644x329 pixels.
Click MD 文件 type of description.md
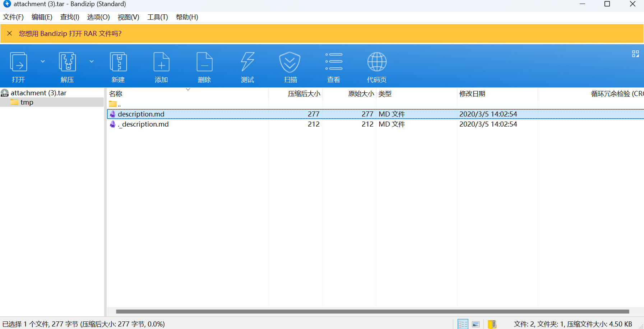[x=392, y=114]
